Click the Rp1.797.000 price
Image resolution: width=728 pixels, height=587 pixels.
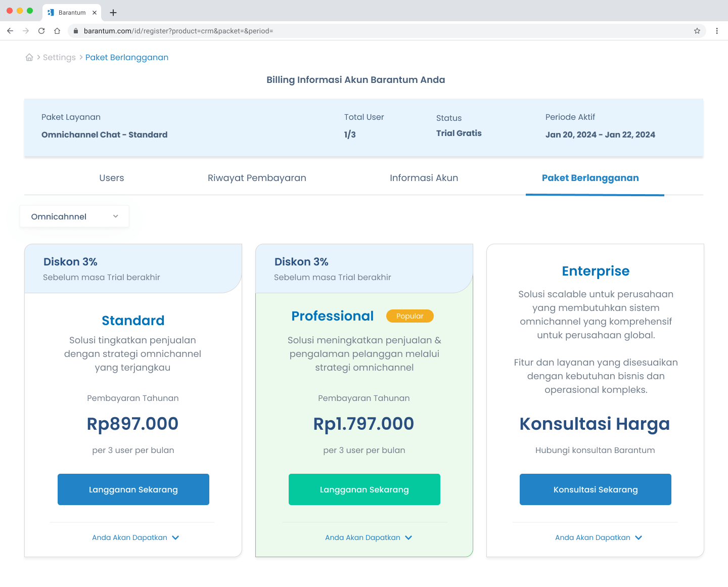tap(364, 424)
